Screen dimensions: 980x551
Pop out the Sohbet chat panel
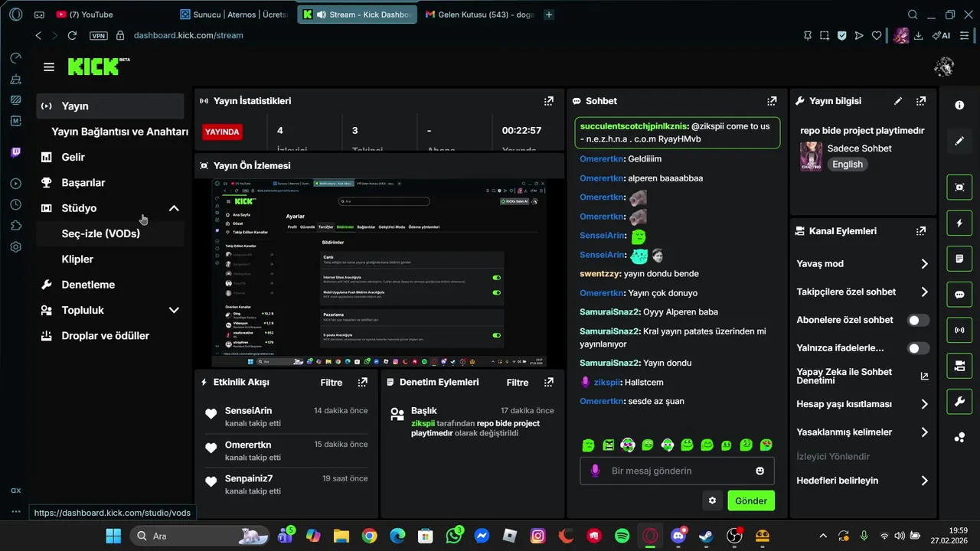(772, 101)
